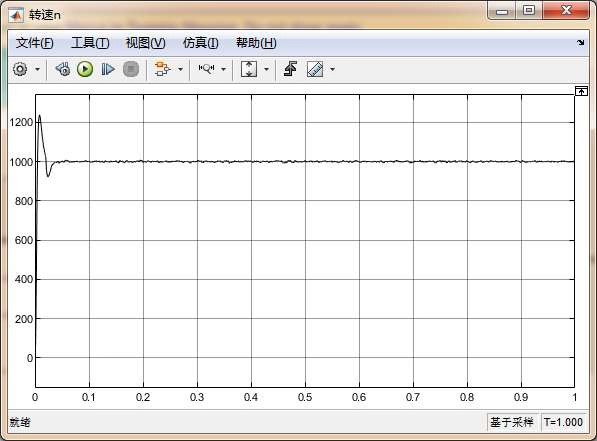Click the scale axes limits icon
The height and width of the screenshot is (441, 597).
point(249,69)
